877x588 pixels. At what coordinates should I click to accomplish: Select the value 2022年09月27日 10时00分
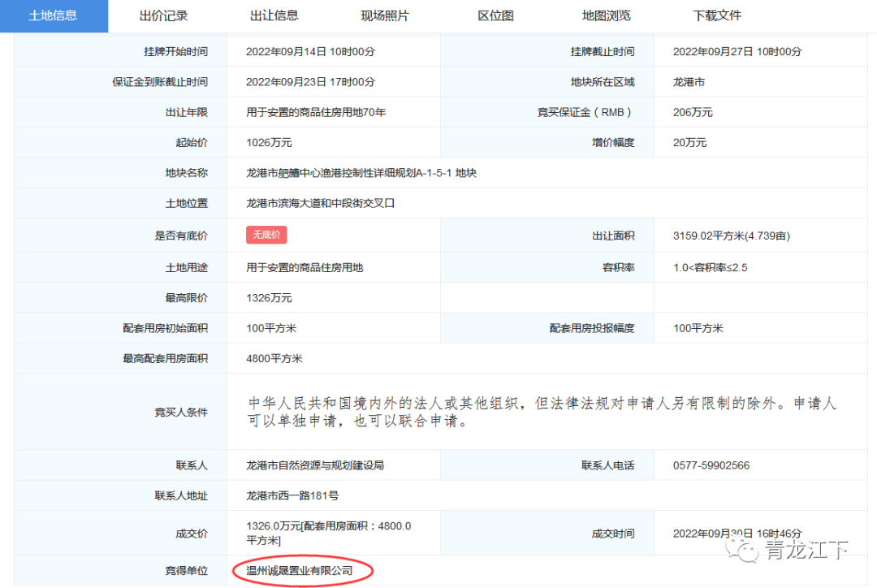(x=737, y=51)
